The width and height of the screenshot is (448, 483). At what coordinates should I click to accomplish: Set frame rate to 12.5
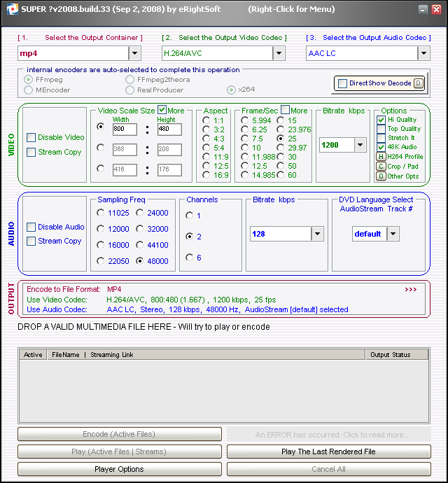[244, 166]
